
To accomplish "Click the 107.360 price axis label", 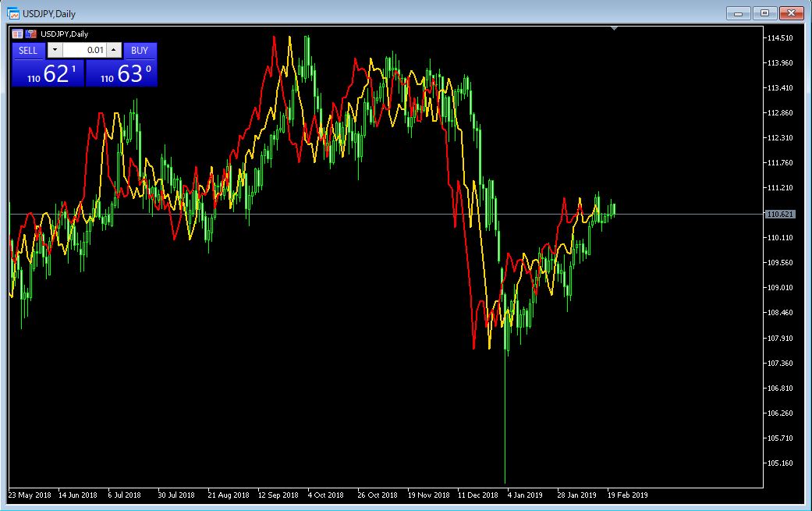I will (x=780, y=363).
